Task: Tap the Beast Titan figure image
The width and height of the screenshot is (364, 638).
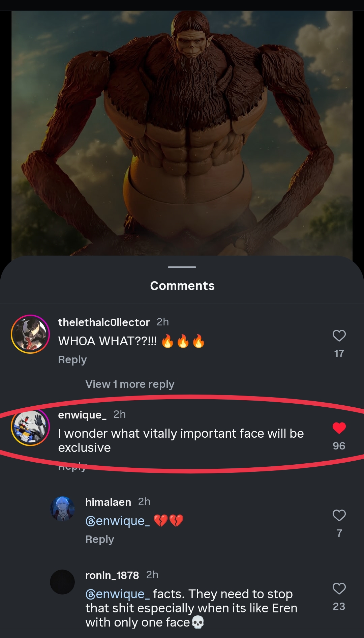Action: click(182, 133)
